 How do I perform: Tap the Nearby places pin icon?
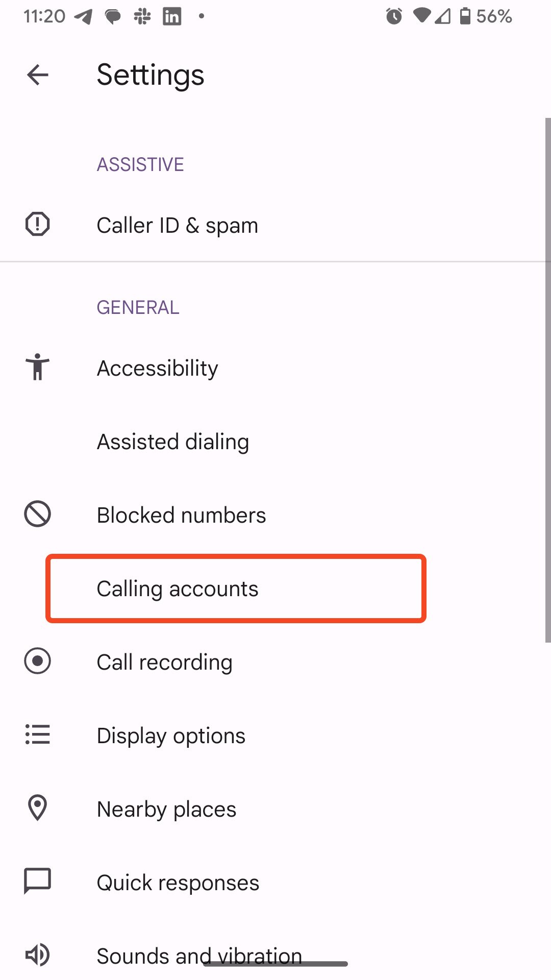point(37,808)
